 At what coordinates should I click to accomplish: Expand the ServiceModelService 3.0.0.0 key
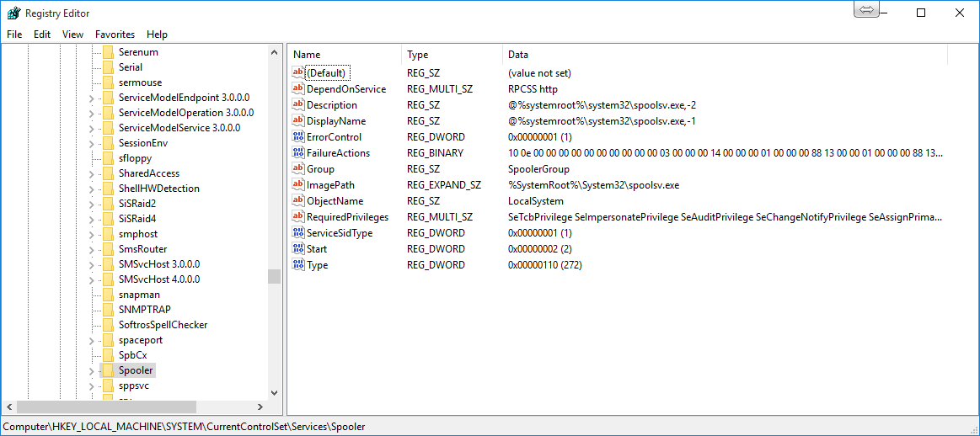tap(92, 128)
